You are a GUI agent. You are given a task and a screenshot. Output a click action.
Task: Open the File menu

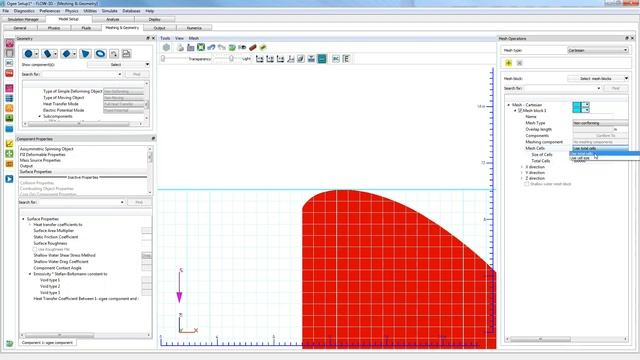(x=5, y=11)
